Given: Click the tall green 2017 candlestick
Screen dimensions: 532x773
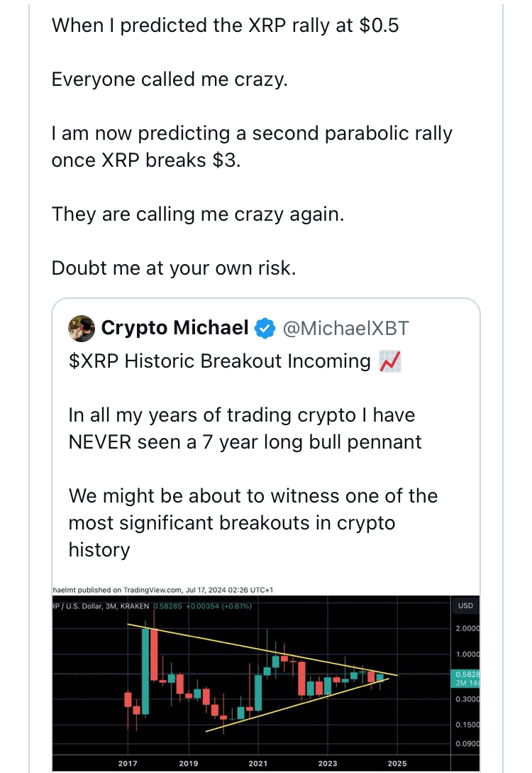Looking at the screenshot, I should [145, 671].
